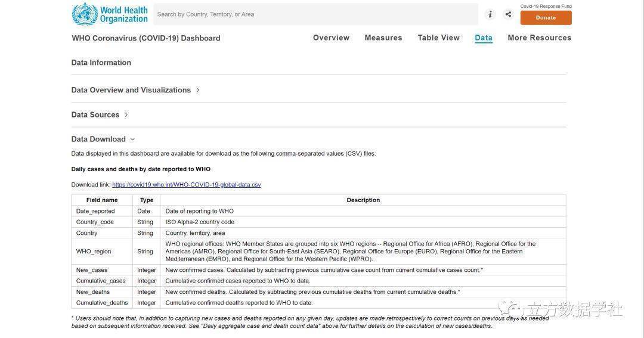Select the Date_reported field cell
The width and height of the screenshot is (644, 338).
click(95, 211)
